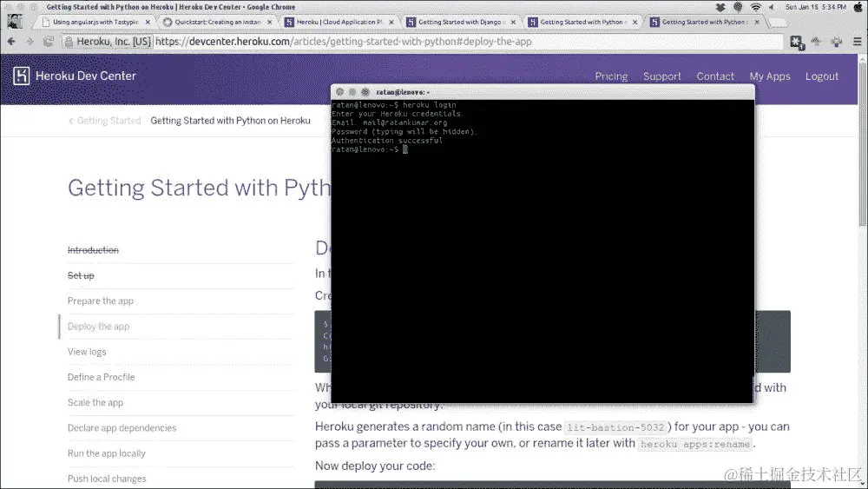Go to 'Getting Started' breadcrumb link
Image resolution: width=868 pixels, height=489 pixels.
pos(108,121)
